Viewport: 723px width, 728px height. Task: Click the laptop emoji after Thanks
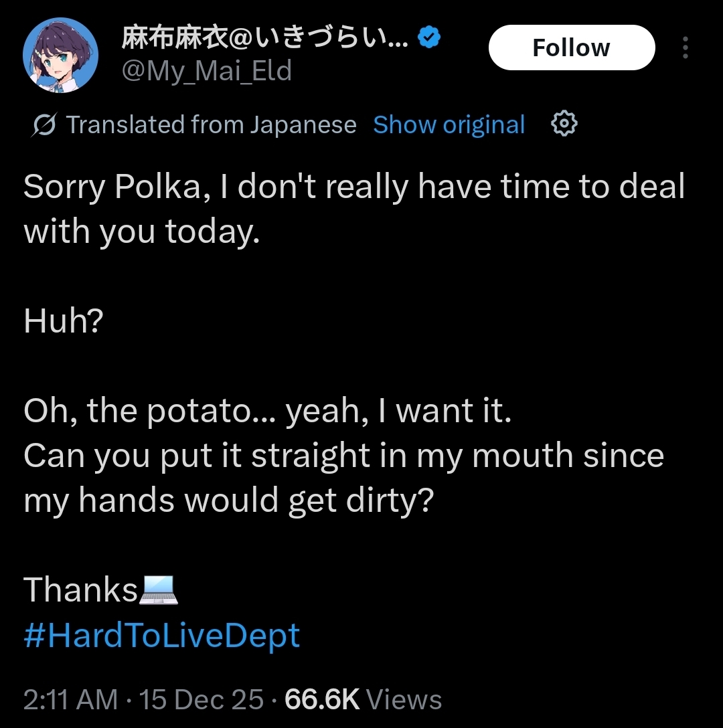coord(158,589)
